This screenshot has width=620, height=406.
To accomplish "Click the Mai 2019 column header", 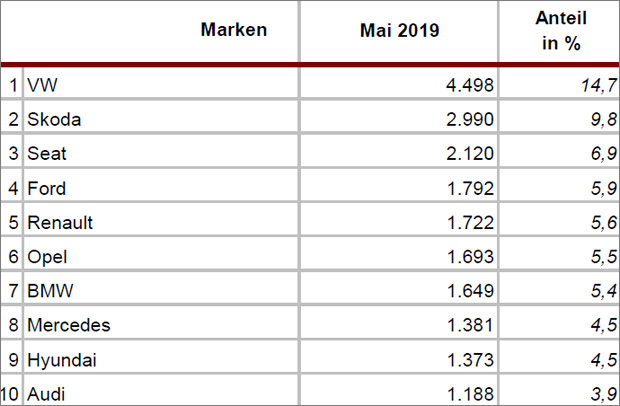I will coord(399,30).
